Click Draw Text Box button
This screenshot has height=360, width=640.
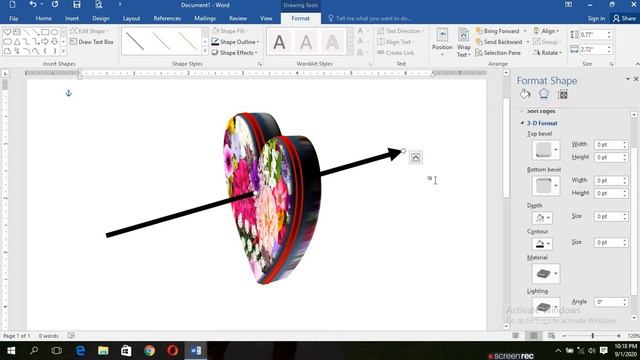pyautogui.click(x=92, y=42)
